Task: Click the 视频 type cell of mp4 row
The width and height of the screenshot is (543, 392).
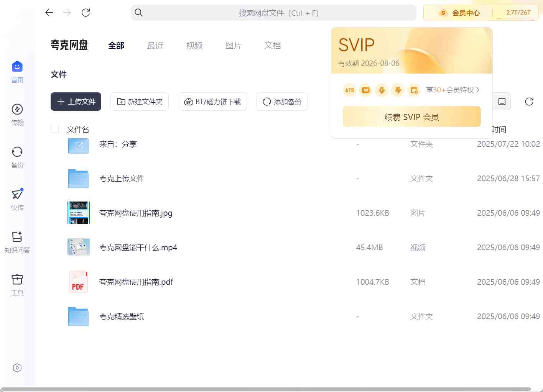Action: tap(418, 248)
